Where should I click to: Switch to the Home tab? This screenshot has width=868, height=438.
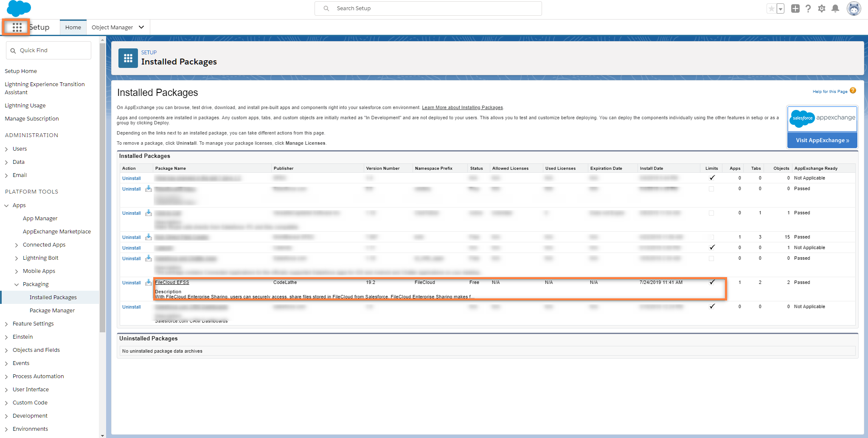[x=73, y=27]
